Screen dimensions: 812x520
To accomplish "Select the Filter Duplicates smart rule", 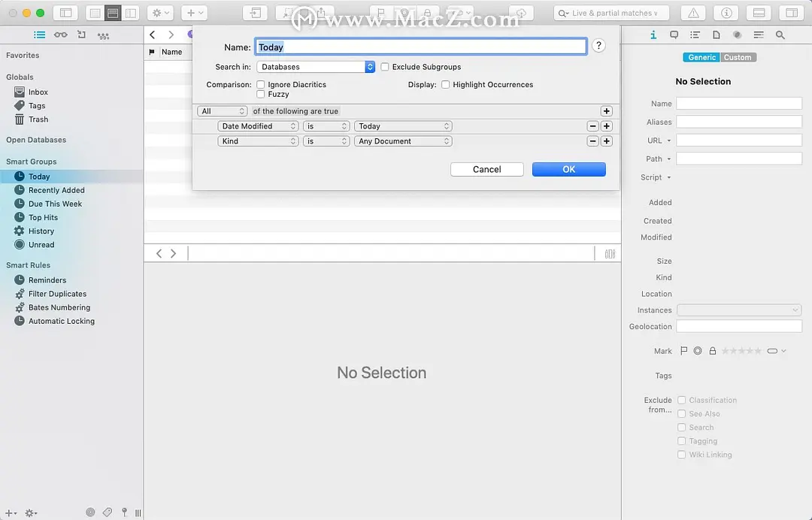I will tap(57, 293).
